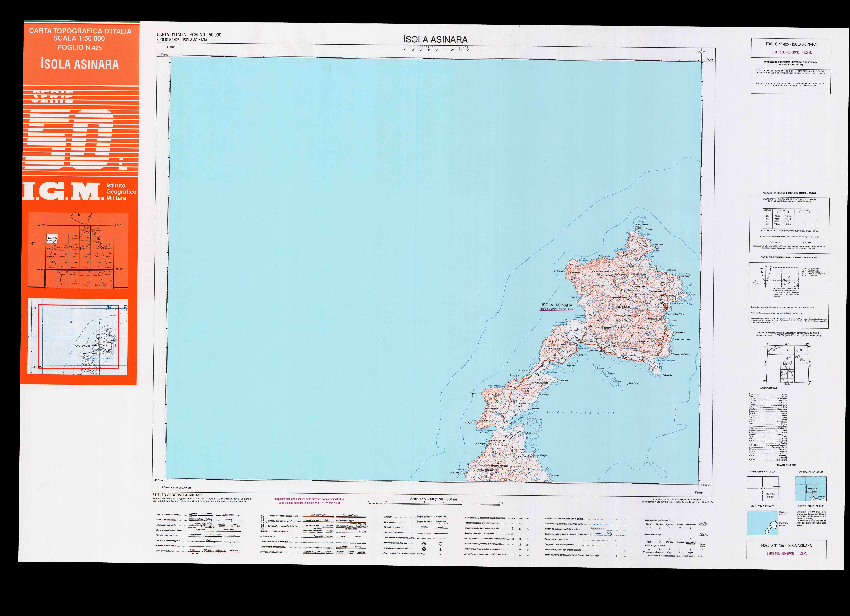Click the 'CARTA D'ITALIA - SCALA 1 : 50 000' header
This screenshot has height=616, width=850.
189,35
